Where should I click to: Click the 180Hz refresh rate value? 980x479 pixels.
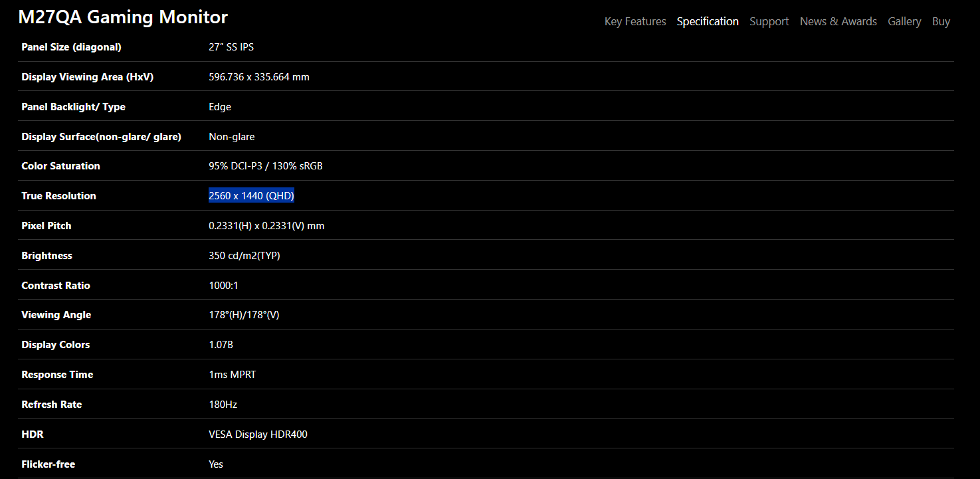(x=223, y=405)
